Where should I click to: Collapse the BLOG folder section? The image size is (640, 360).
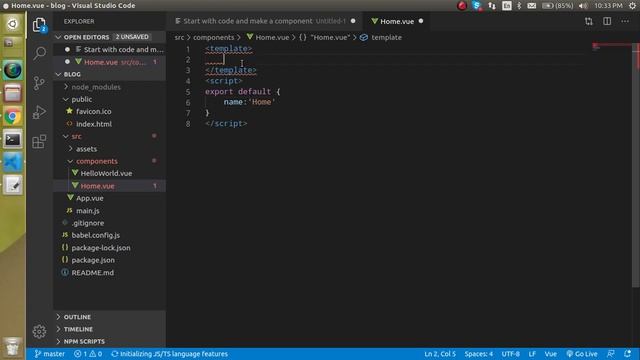[x=109, y=74]
